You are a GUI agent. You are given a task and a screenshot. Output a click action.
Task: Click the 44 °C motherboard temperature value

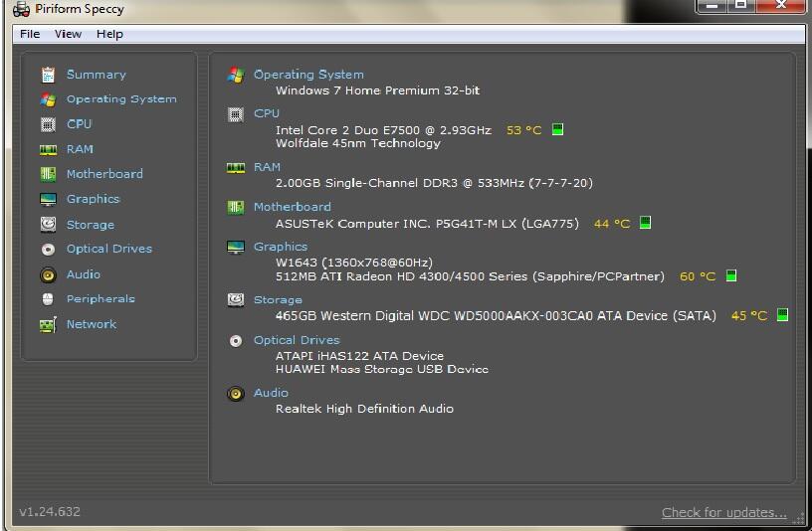[x=612, y=224]
